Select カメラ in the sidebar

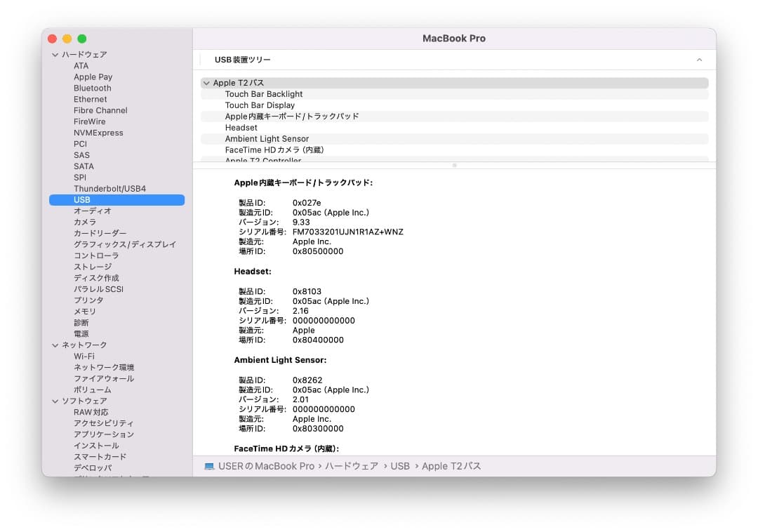click(x=86, y=222)
